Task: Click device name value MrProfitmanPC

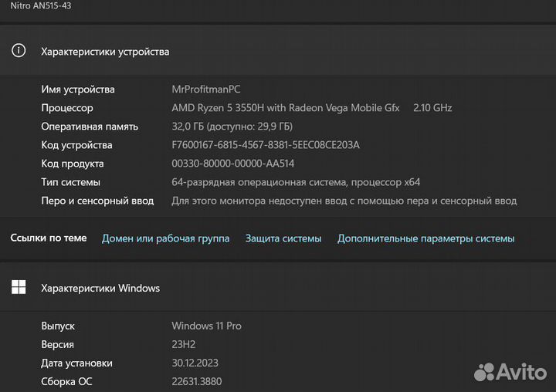Action: pos(206,89)
